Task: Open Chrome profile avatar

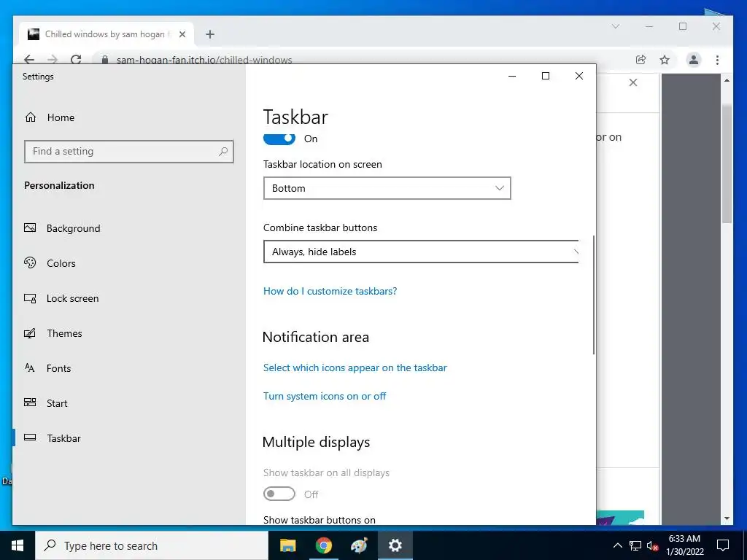Action: click(x=694, y=60)
